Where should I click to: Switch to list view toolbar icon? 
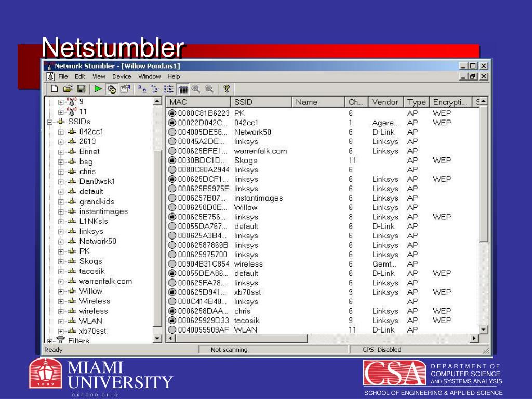click(x=169, y=89)
